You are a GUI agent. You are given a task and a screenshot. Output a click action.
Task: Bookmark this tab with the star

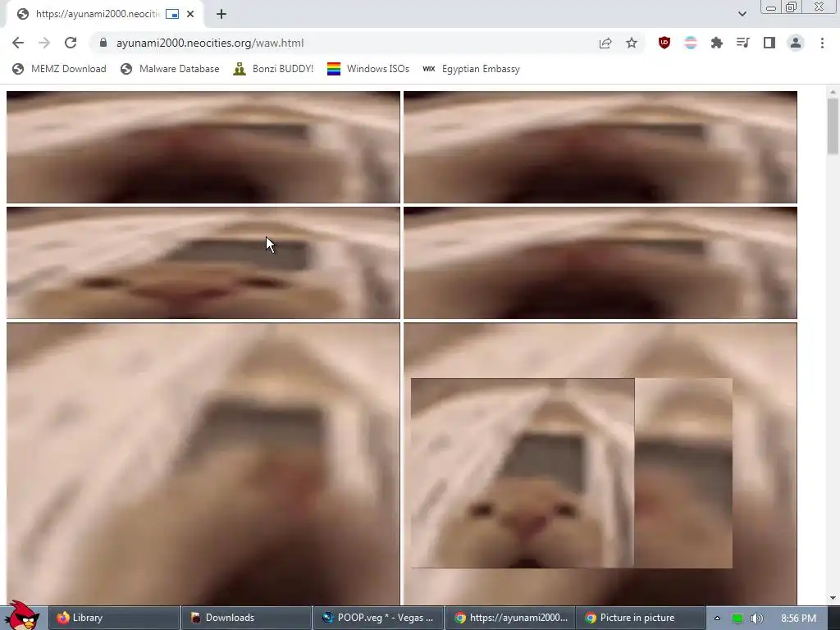(632, 43)
